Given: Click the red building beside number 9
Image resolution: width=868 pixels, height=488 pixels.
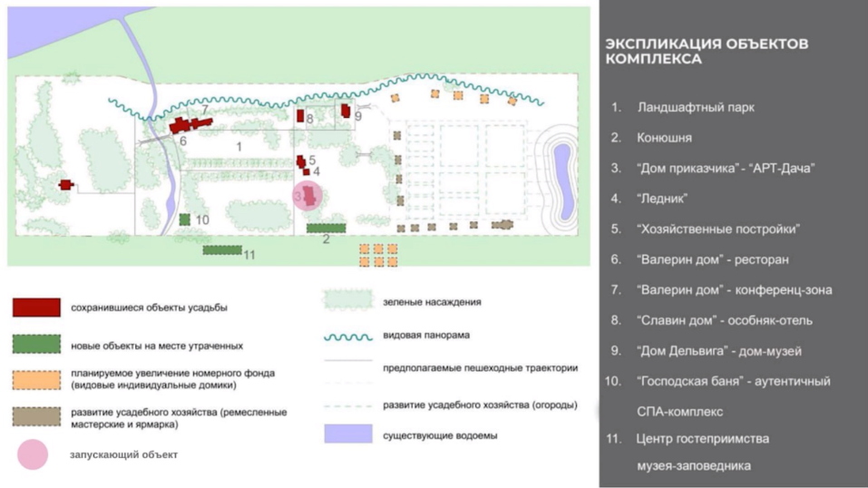Looking at the screenshot, I should 346,110.
